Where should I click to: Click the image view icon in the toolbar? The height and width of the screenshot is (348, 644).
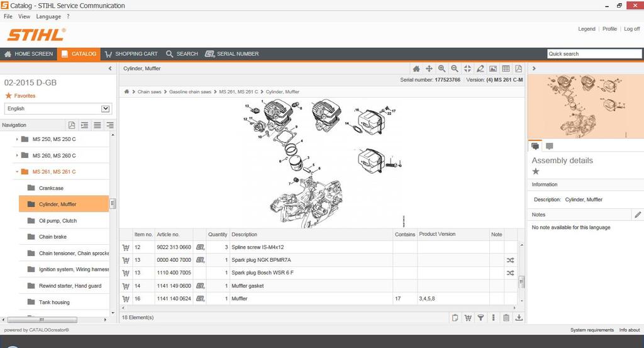tap(493, 69)
